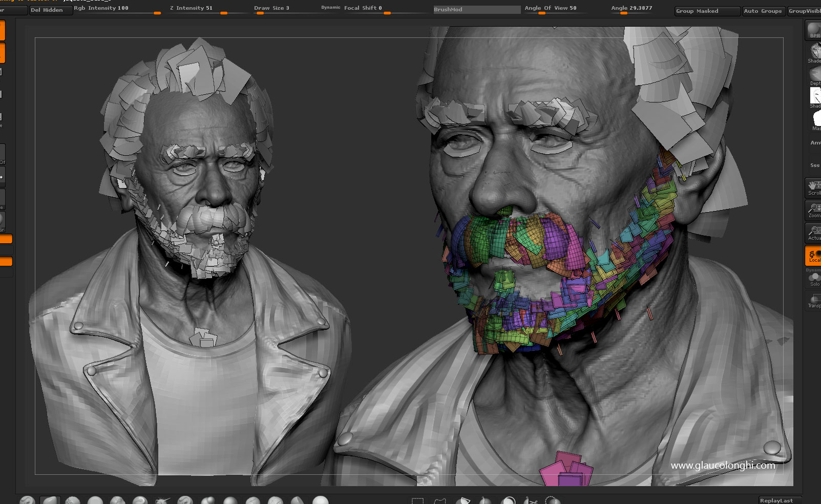Click the GroupVisible button
This screenshot has height=504, width=821.
click(804, 11)
